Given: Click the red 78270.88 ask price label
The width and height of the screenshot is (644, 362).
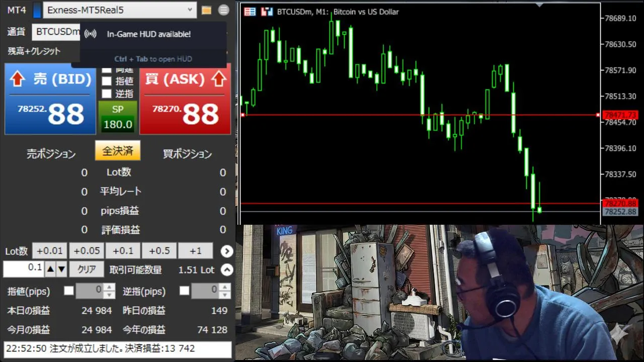Looking at the screenshot, I should point(620,204).
